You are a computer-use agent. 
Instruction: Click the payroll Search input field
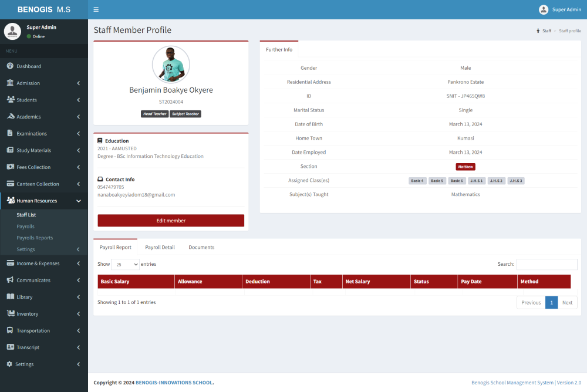[x=546, y=265]
